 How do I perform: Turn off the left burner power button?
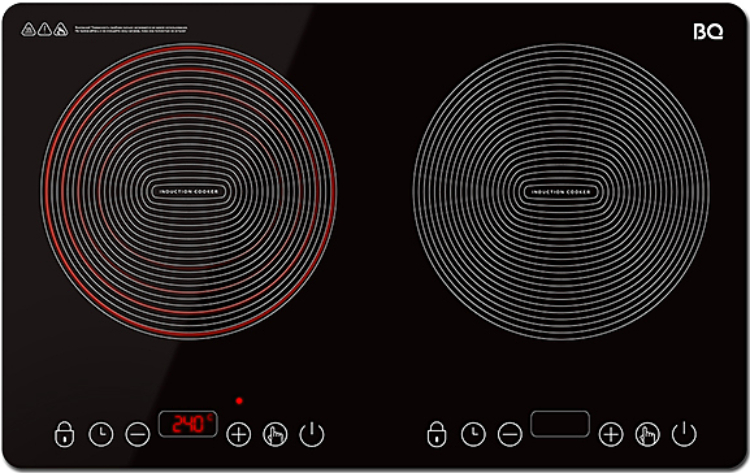point(312,434)
